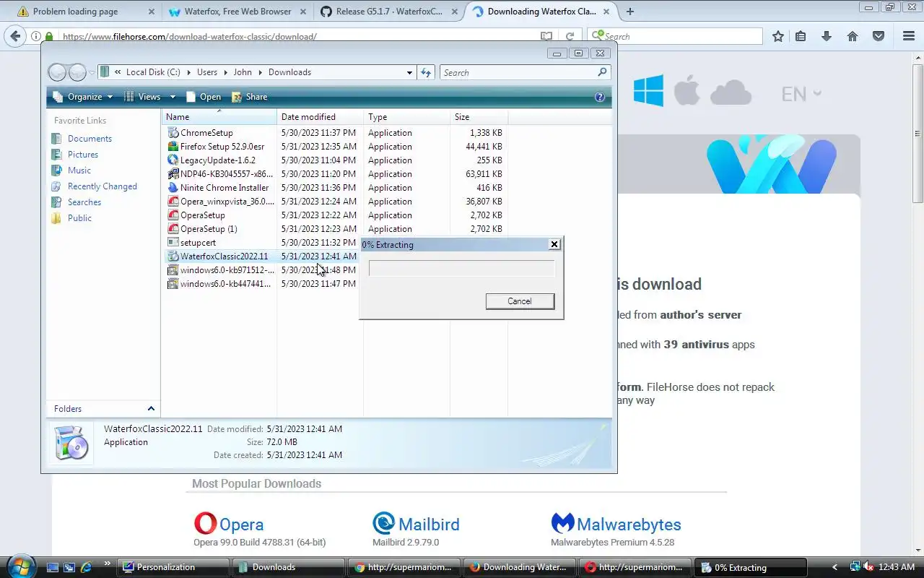This screenshot has width=924, height=578.
Task: Click the browser Back arrow button
Action: pos(16,36)
